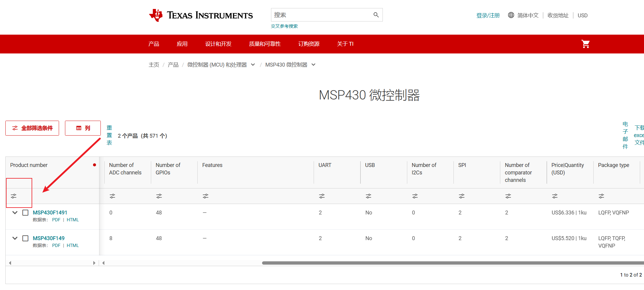Click the 2 个产品 (共 571 个) count text
The width and height of the screenshot is (644, 290).
[143, 136]
